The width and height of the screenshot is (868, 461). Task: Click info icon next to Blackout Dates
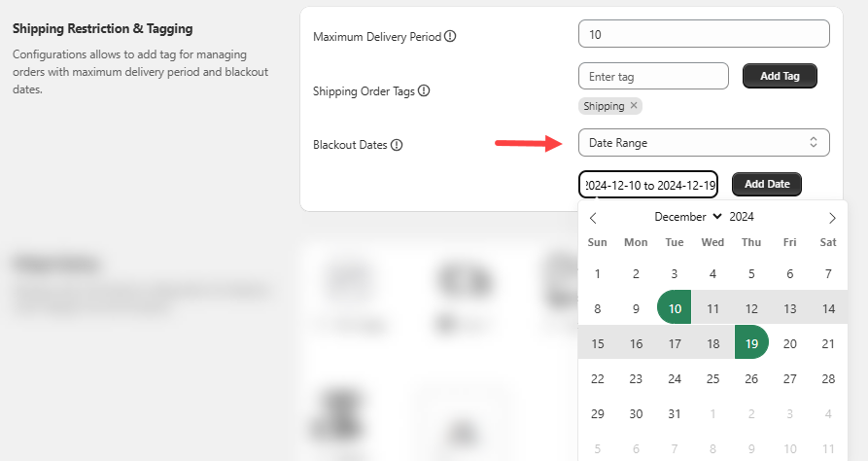click(x=397, y=145)
